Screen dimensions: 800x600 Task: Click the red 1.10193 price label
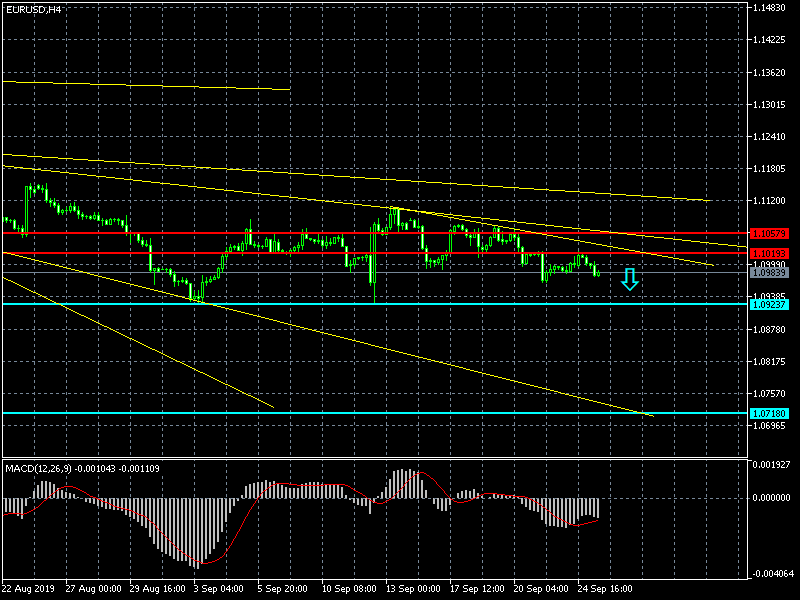769,253
